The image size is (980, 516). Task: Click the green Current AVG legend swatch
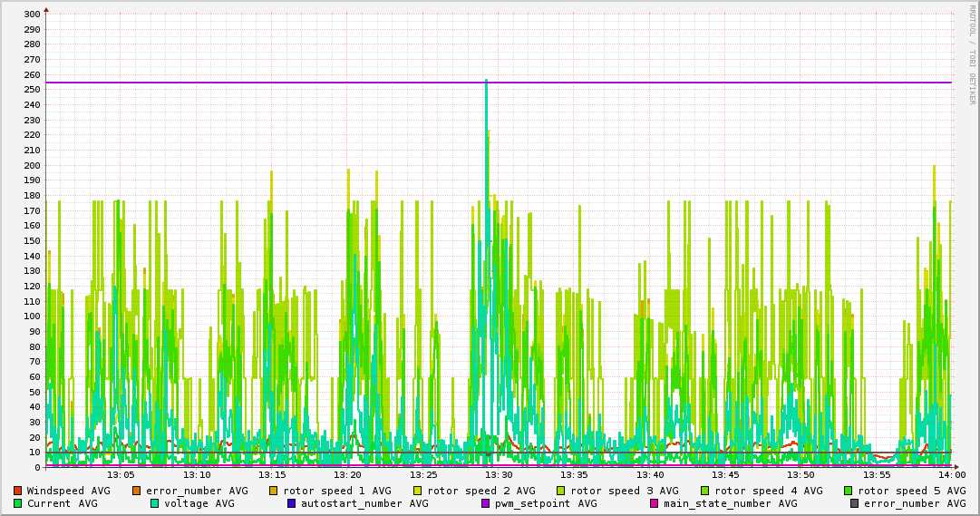(x=17, y=503)
